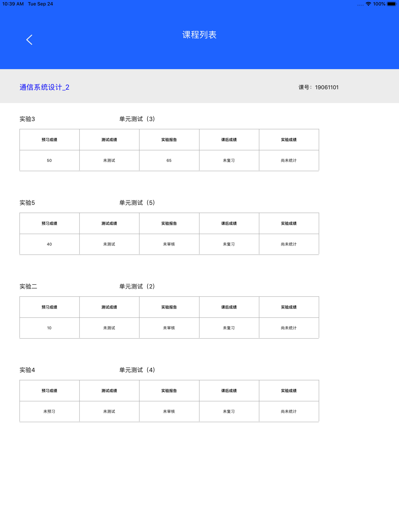Select the 单元测试（3）label
Viewport: 399px width, 532px height.
137,119
